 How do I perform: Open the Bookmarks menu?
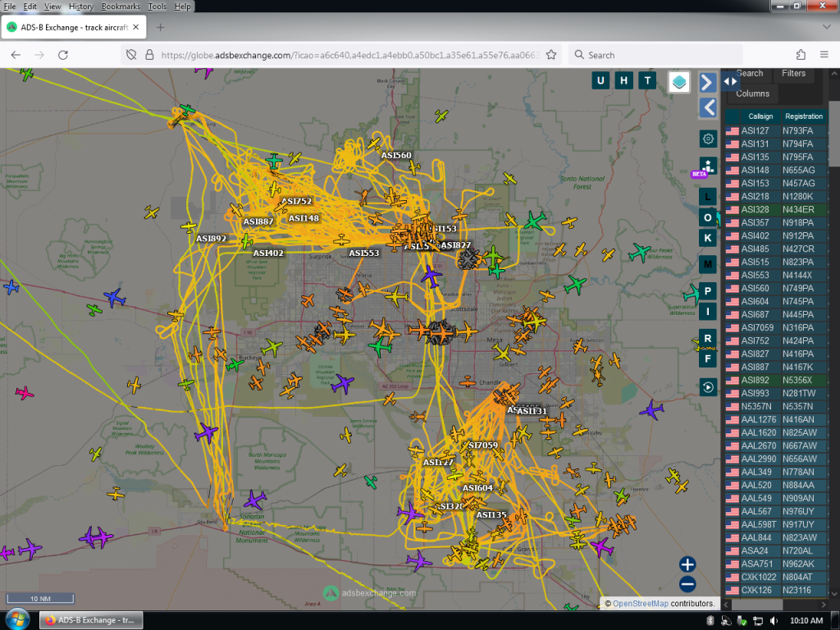point(121,7)
